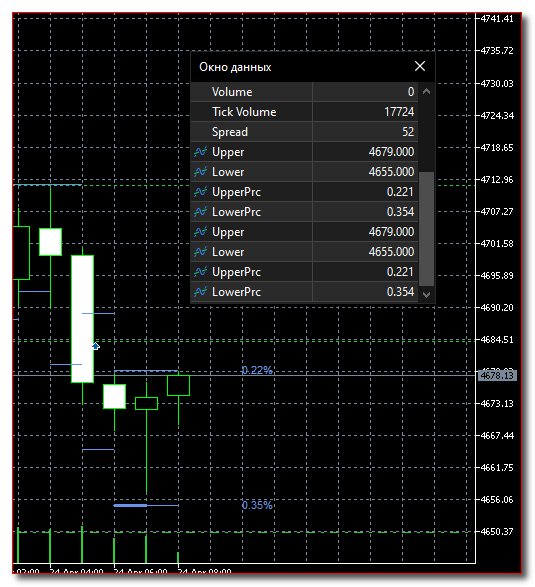Viewport: 535px width, 587px height.
Task: Click price axis label 4718.65
Action: click(x=497, y=147)
